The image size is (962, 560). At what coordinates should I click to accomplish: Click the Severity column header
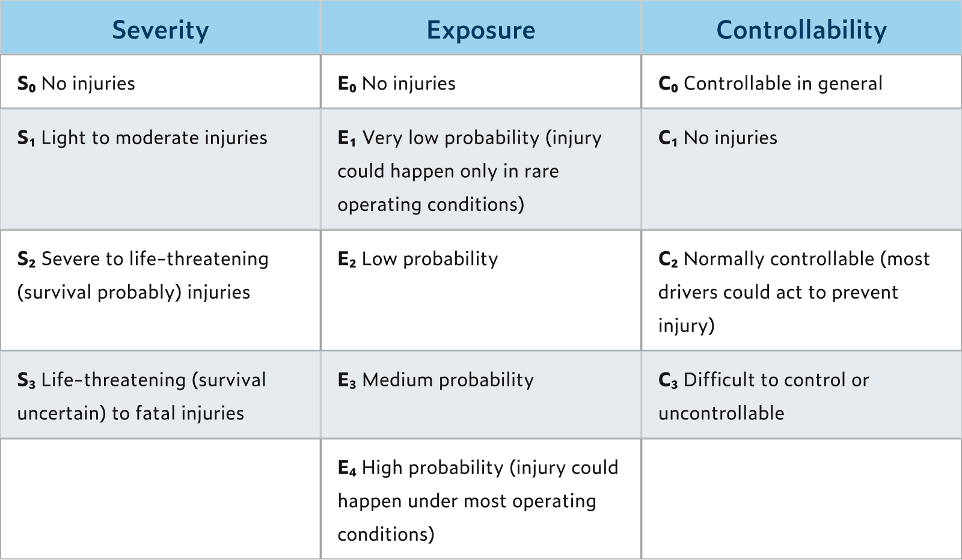tap(160, 30)
